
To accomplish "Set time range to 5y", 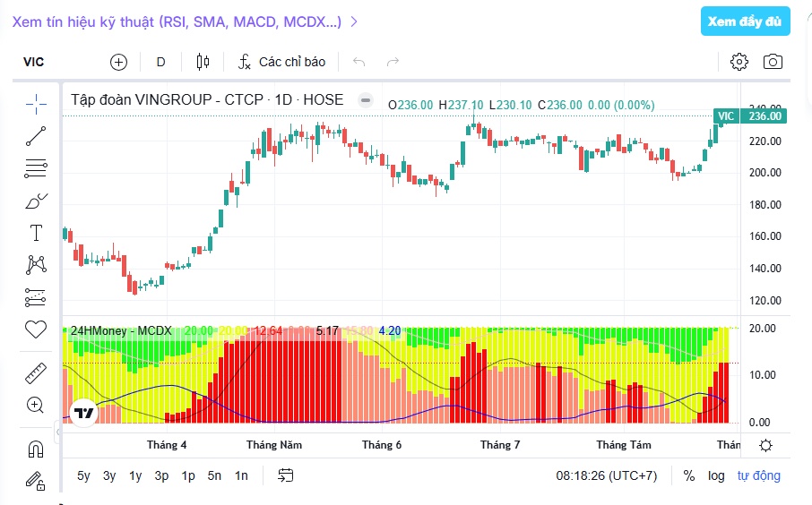I will coord(83,475).
